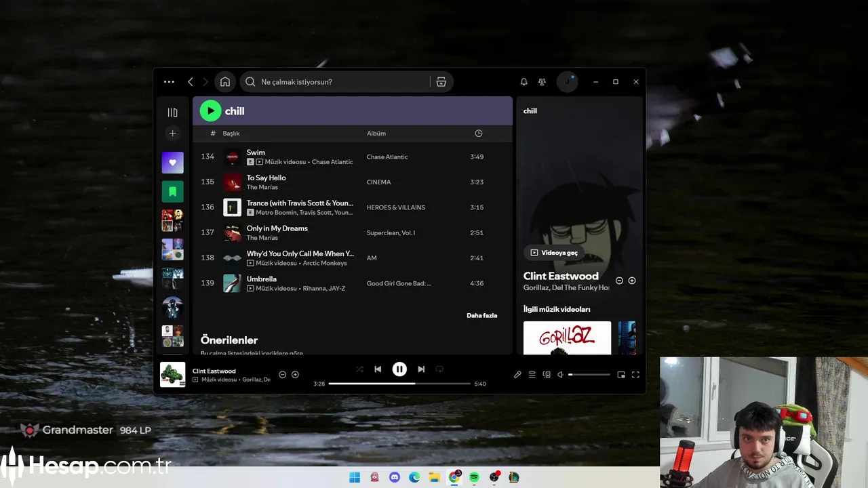Image resolution: width=868 pixels, height=488 pixels.
Task: Sort tracks by Albüm column
Action: (x=376, y=134)
